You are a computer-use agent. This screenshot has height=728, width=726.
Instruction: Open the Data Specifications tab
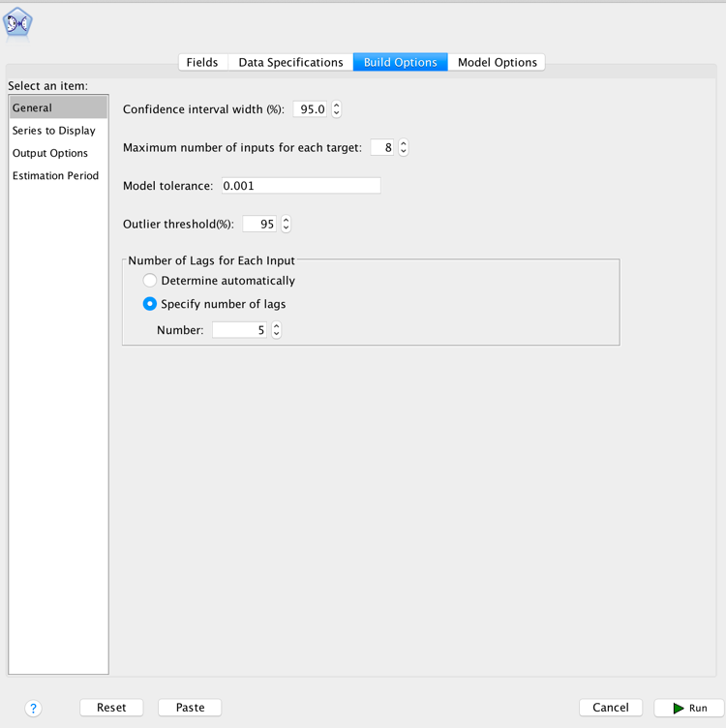(290, 62)
